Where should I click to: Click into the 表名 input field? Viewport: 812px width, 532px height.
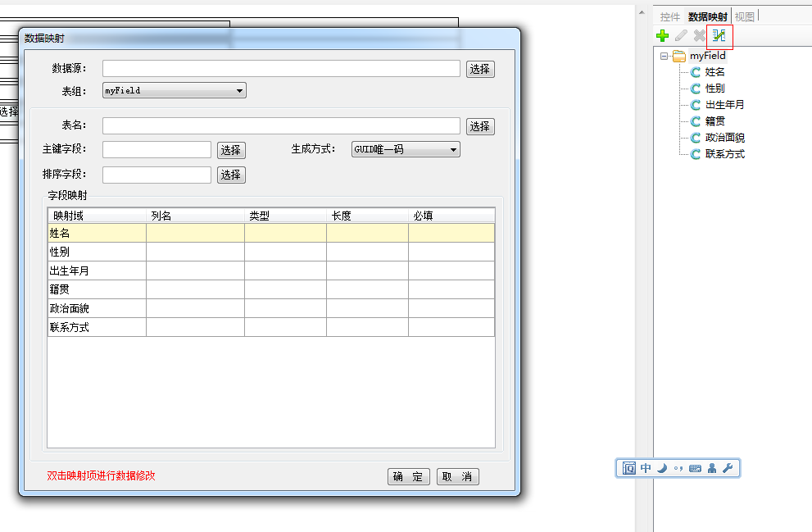[x=281, y=126]
